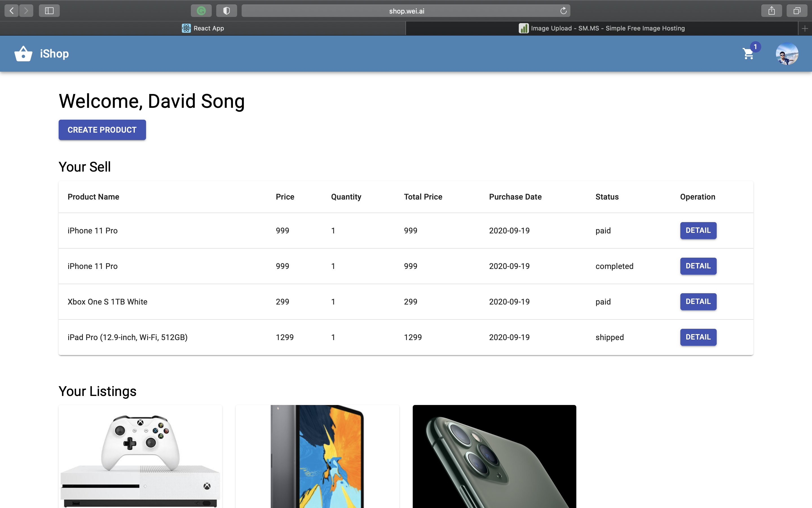Open Detail for the iPad Pro order
812x508 pixels.
click(x=698, y=337)
